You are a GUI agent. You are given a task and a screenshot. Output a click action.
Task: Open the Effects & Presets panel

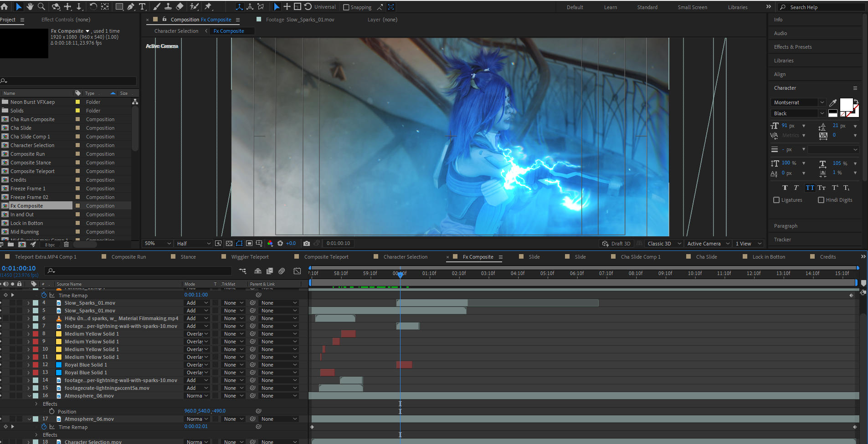click(792, 47)
